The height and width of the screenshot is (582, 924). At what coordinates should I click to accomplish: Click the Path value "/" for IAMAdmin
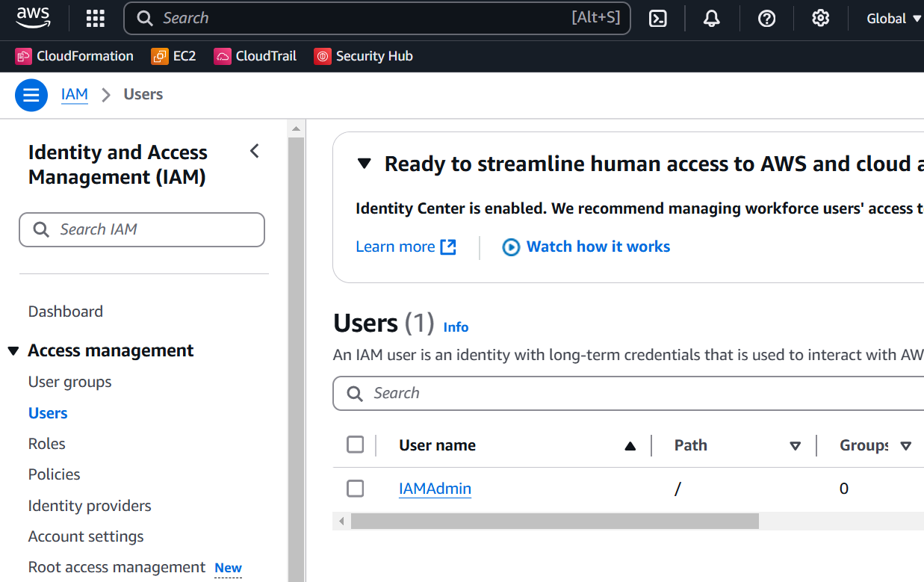point(678,489)
